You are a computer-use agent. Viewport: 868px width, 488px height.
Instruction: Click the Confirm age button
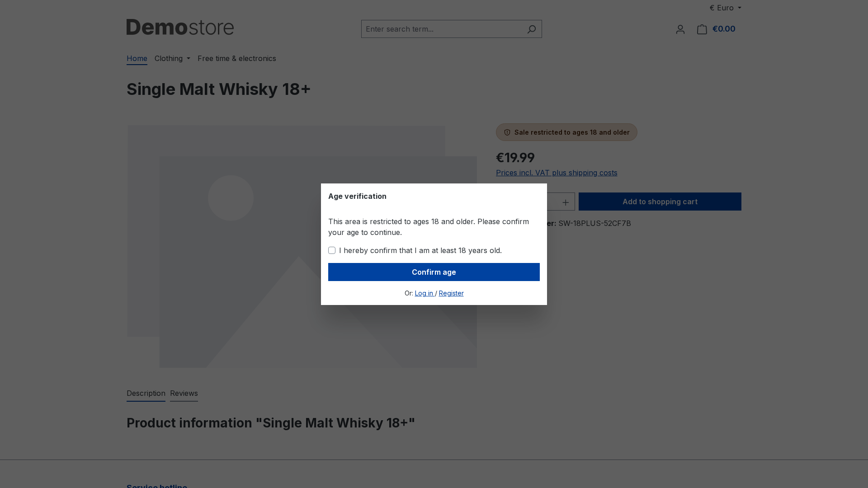coord(434,272)
